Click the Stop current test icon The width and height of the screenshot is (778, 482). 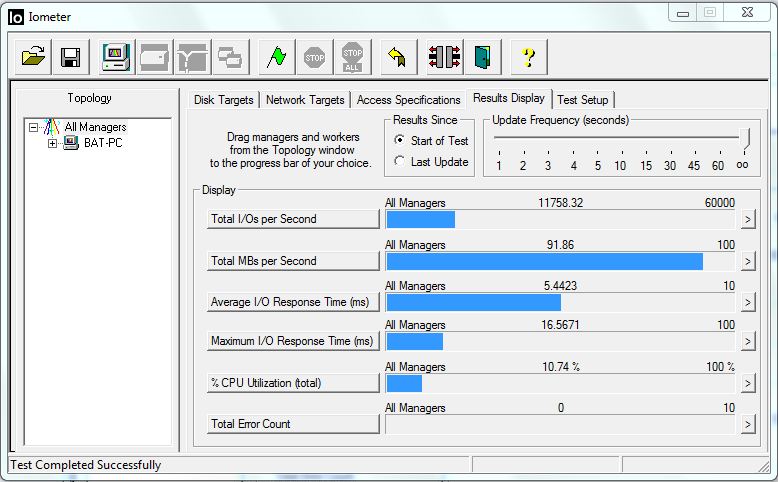315,57
